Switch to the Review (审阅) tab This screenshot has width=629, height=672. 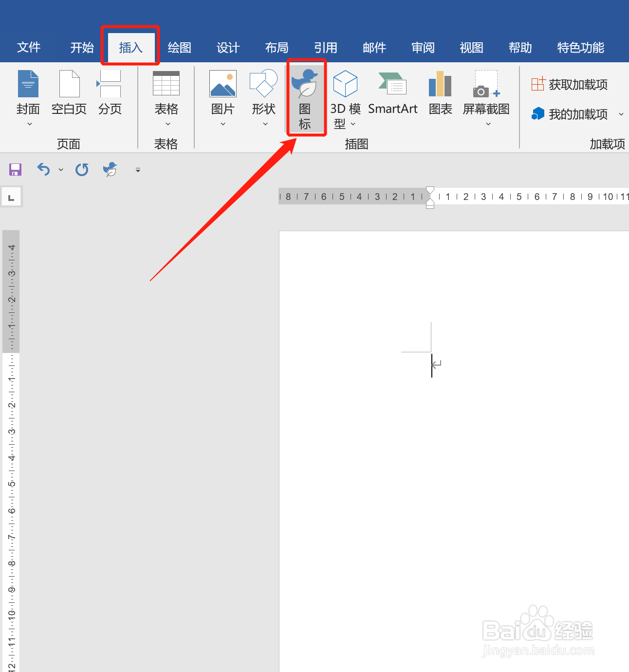point(423,48)
